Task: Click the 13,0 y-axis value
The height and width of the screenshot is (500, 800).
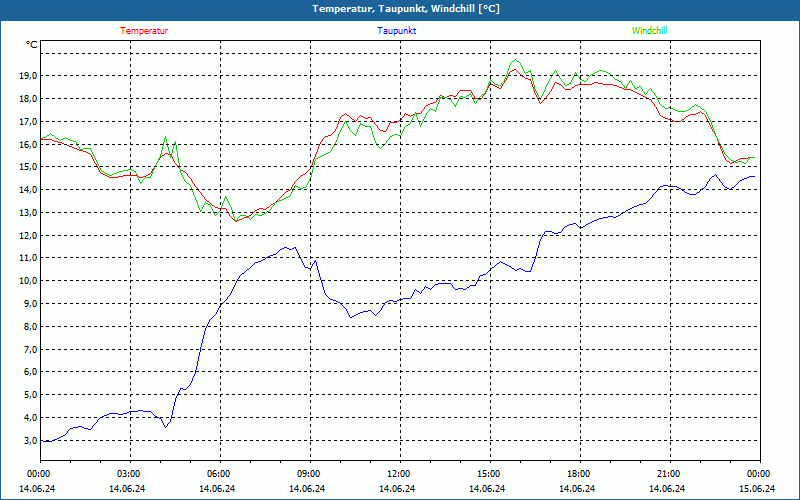Action: tap(29, 213)
